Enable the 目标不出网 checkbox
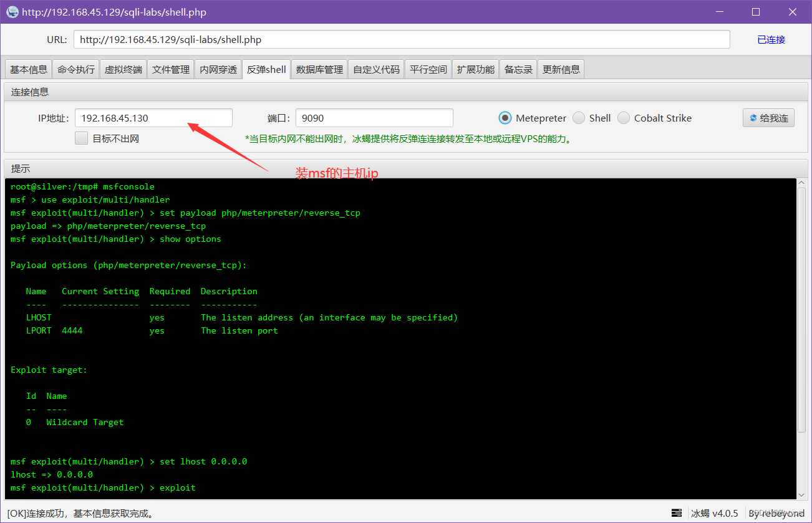Image resolution: width=812 pixels, height=523 pixels. pyautogui.click(x=81, y=138)
